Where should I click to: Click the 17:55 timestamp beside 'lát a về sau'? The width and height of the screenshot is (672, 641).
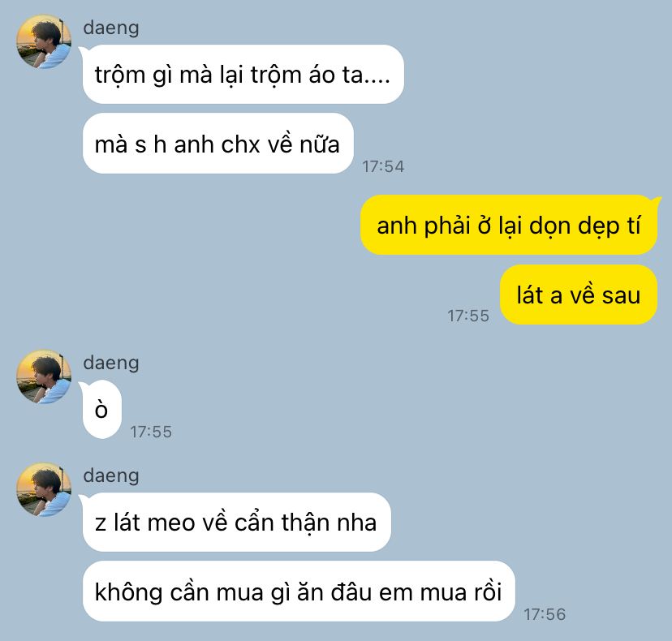468,316
